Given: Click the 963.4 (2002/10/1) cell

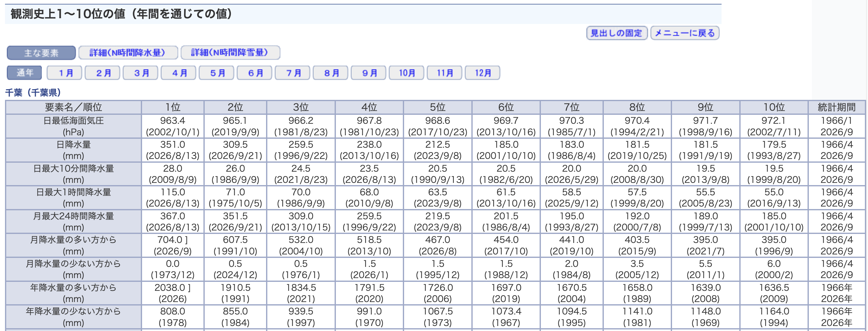Looking at the screenshot, I should coord(173,126).
